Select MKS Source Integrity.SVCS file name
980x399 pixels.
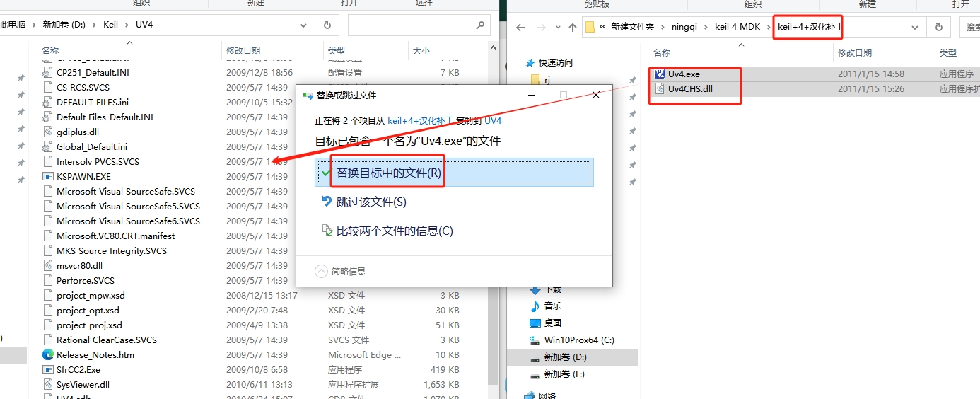[x=112, y=250]
